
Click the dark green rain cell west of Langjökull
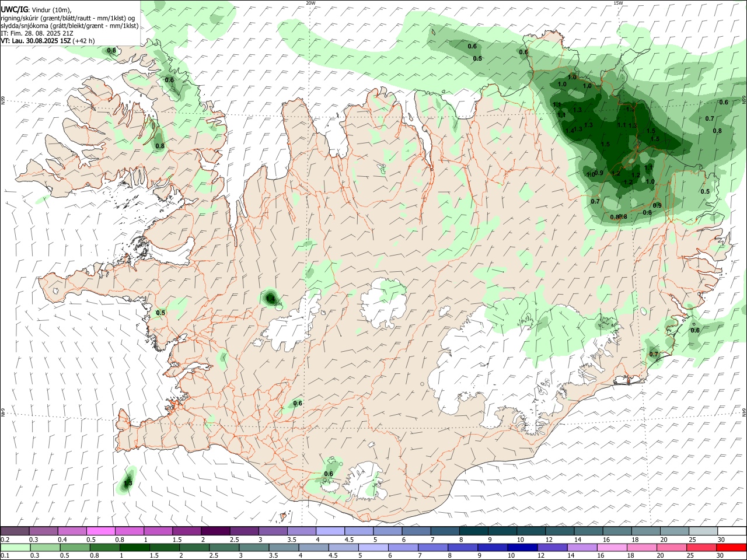pos(270,298)
